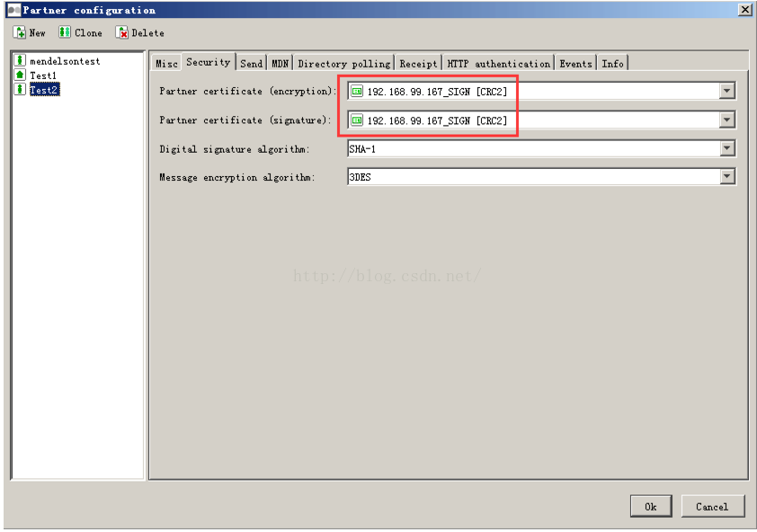Go to the Send tab

pos(251,63)
